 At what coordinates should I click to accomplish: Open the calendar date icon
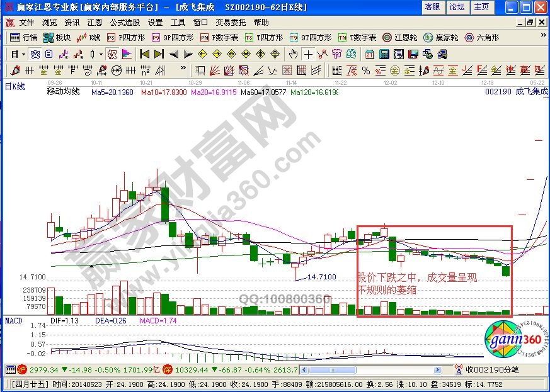370,53
